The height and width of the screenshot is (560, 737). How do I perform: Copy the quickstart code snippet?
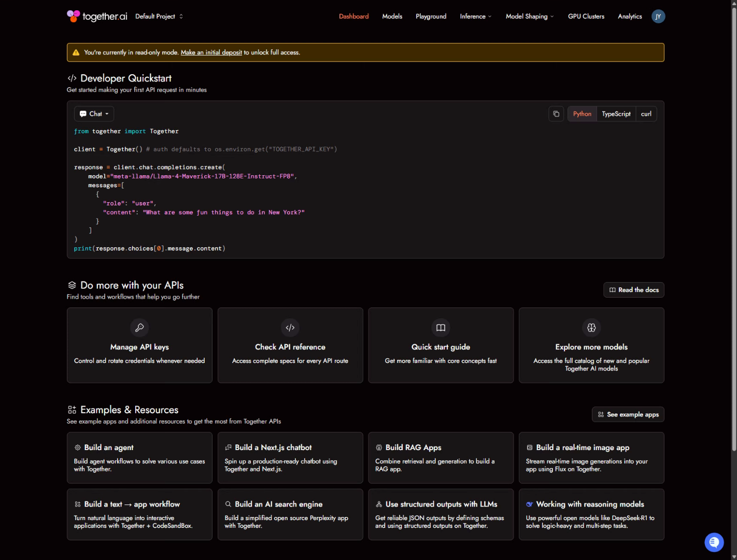click(x=556, y=114)
